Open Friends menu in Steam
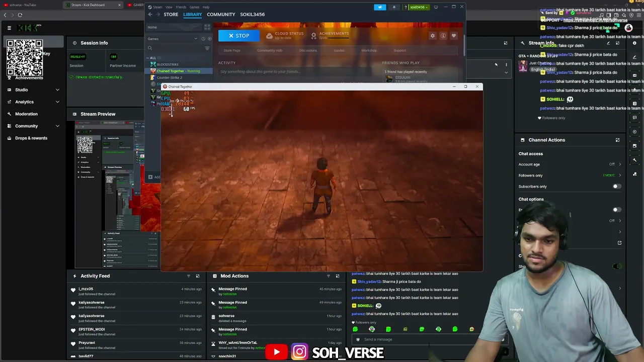The height and width of the screenshot is (362, 644). point(181,7)
